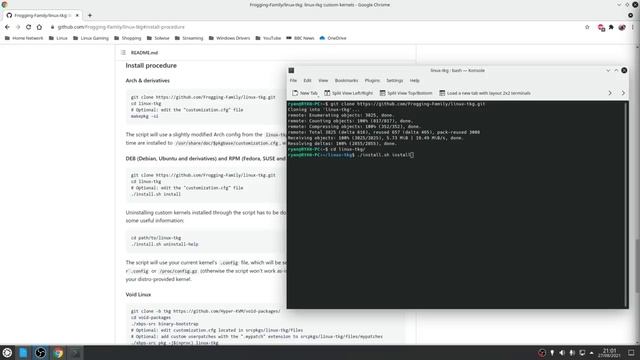
Task: Click the Konsole window icon in title bar
Action: 291,70
